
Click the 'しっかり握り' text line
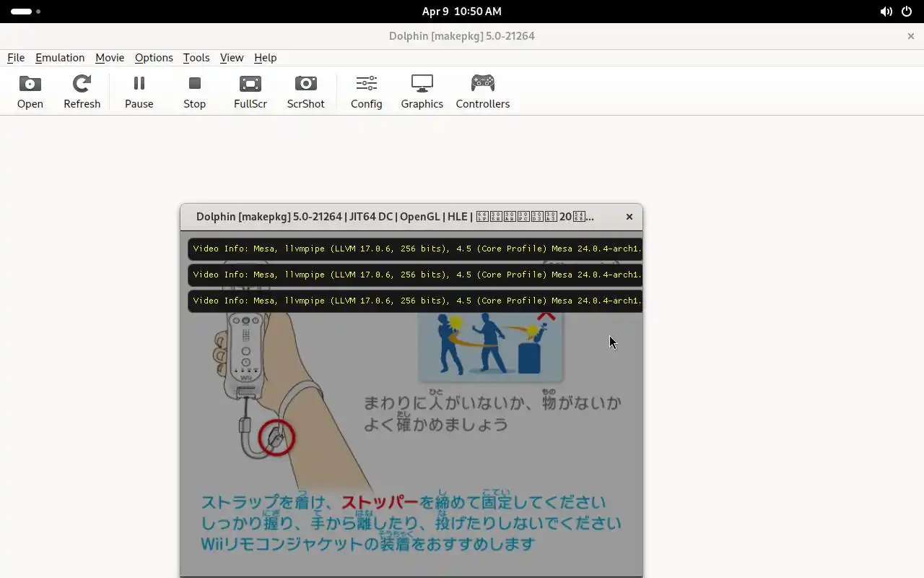411,522
